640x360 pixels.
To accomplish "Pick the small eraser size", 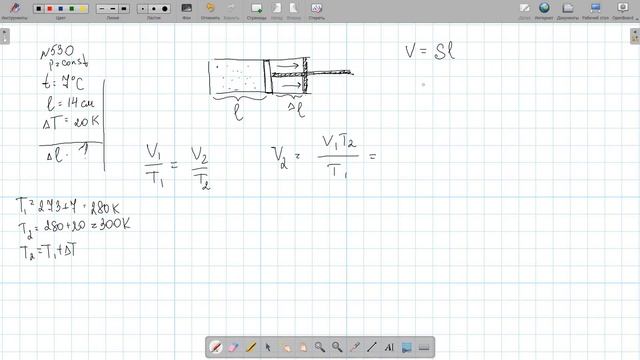I will [x=143, y=9].
